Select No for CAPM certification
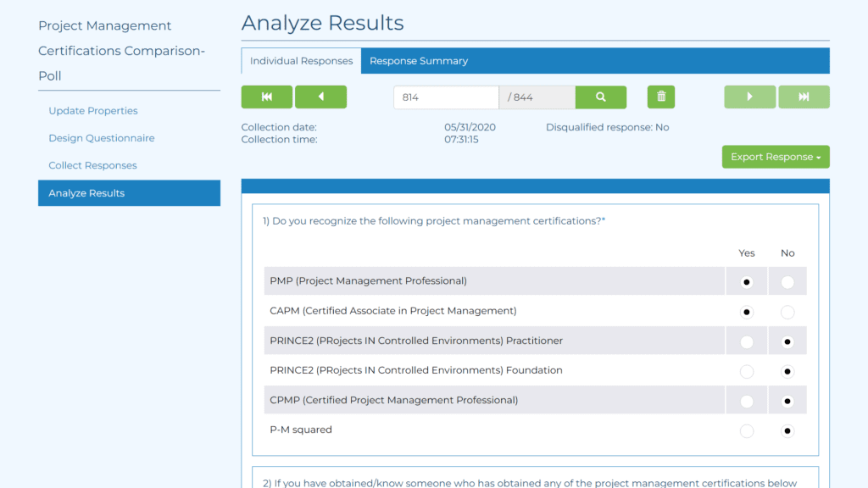 pyautogui.click(x=787, y=313)
